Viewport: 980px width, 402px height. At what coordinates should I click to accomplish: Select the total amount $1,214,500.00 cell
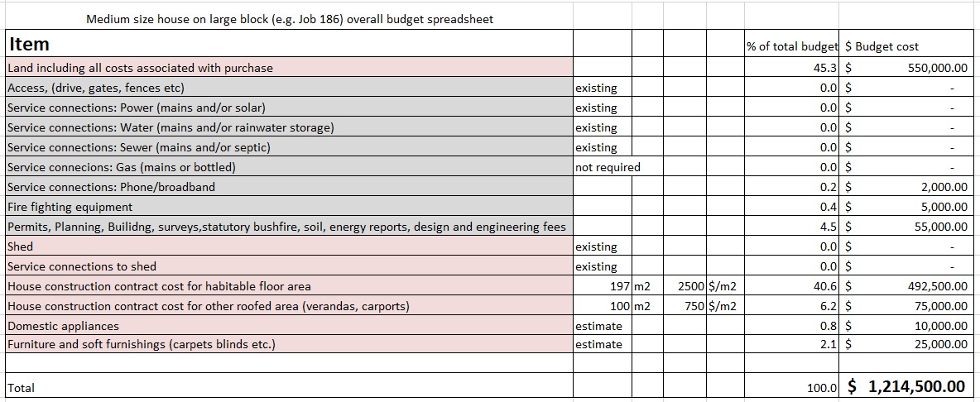coord(909,386)
